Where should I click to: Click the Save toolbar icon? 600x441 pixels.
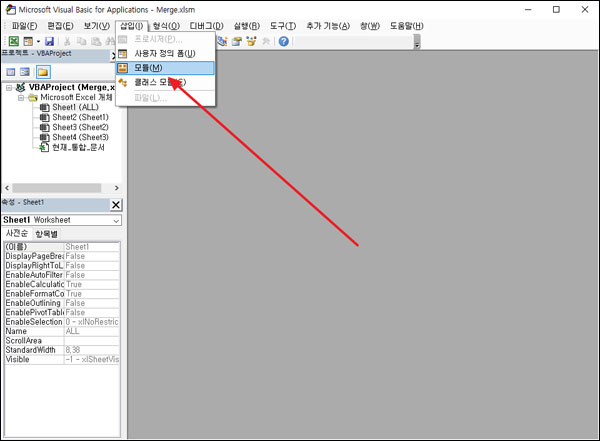[x=49, y=41]
